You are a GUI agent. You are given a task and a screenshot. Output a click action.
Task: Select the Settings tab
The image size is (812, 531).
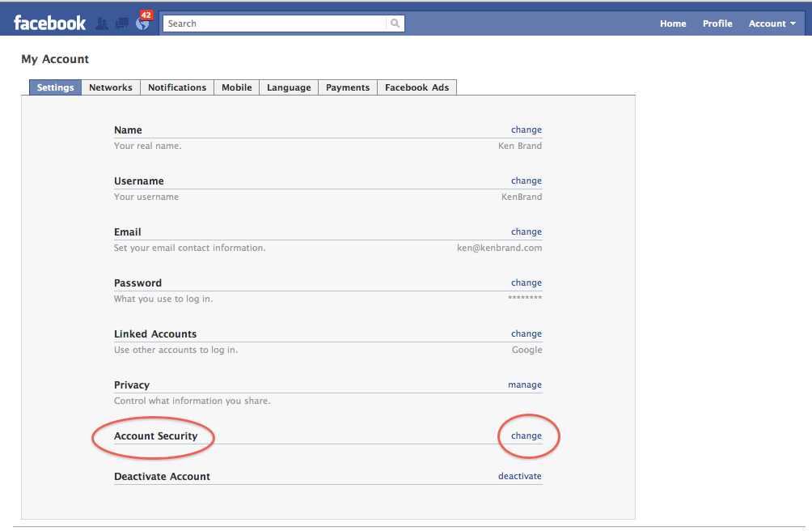tap(56, 87)
